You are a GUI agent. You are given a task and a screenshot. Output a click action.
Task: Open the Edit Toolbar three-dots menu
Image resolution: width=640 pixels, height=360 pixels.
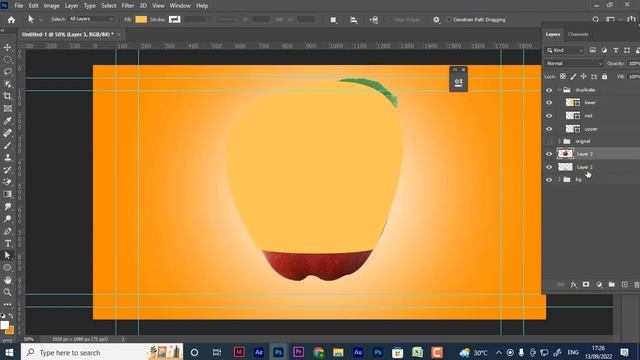pos(7,304)
